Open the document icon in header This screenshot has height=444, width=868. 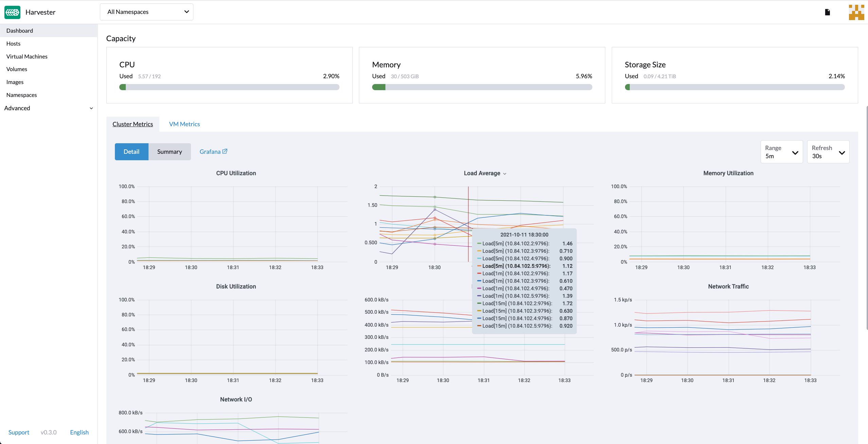pos(827,12)
